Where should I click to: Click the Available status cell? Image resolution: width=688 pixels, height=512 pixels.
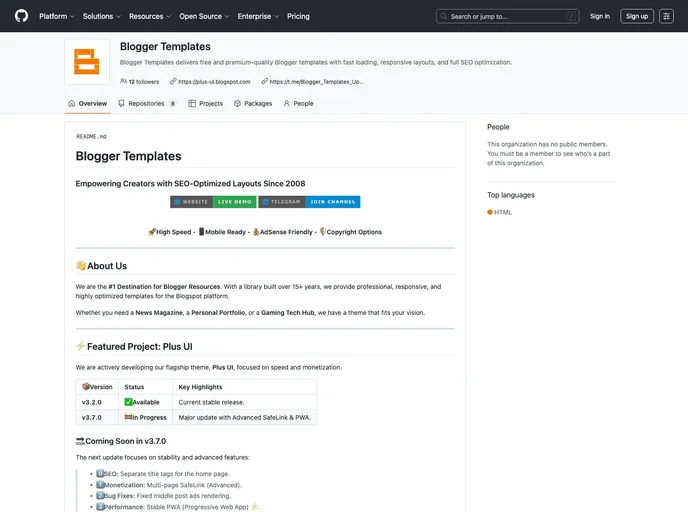tap(145, 402)
